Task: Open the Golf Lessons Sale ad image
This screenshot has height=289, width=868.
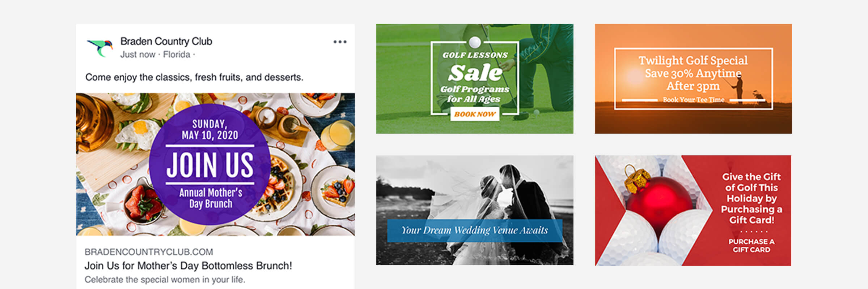Action: pyautogui.click(x=475, y=79)
